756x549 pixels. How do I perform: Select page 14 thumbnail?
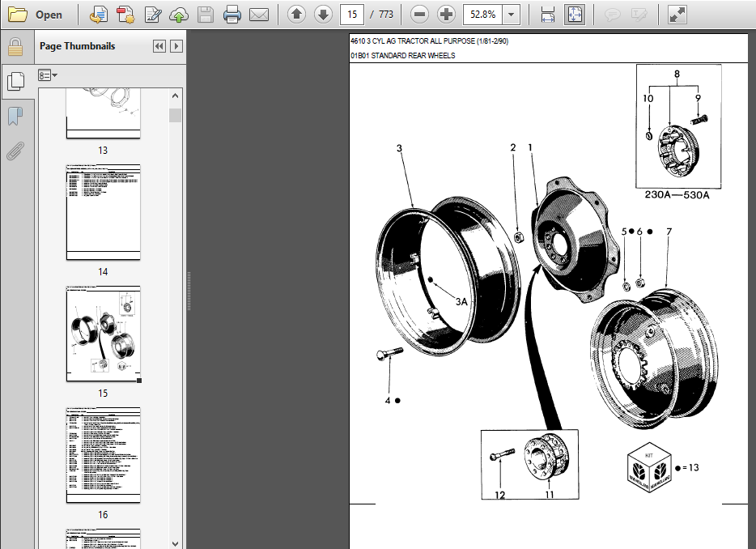pos(103,212)
